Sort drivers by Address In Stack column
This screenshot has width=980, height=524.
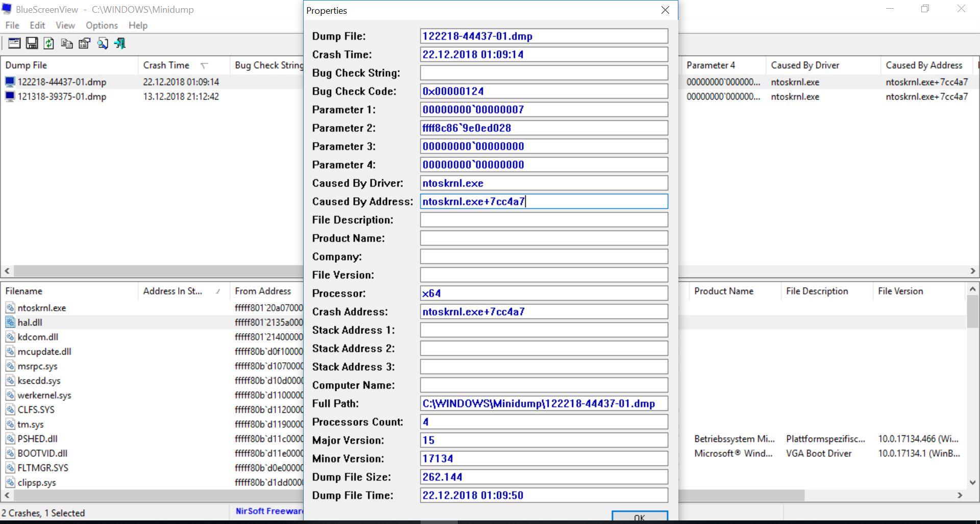coord(173,291)
